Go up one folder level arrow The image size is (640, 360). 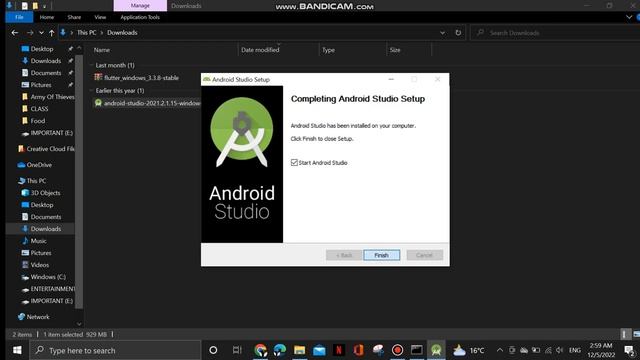51,33
